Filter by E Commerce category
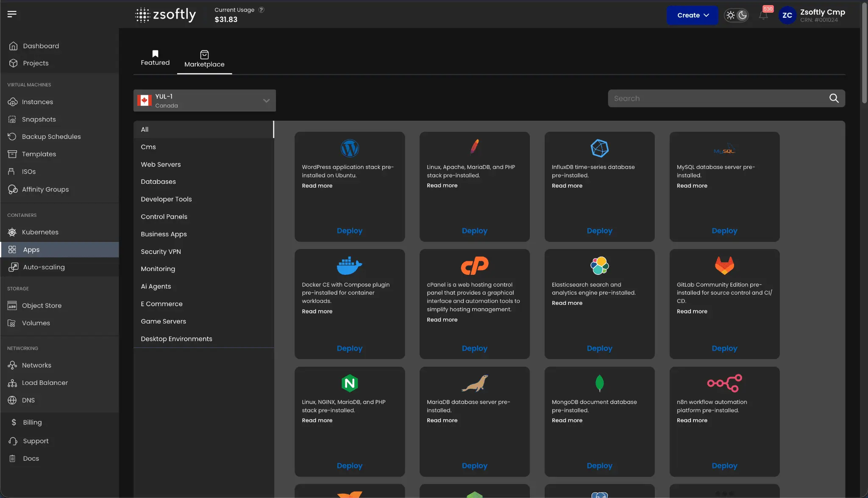Viewport: 868px width, 498px height. point(203,304)
